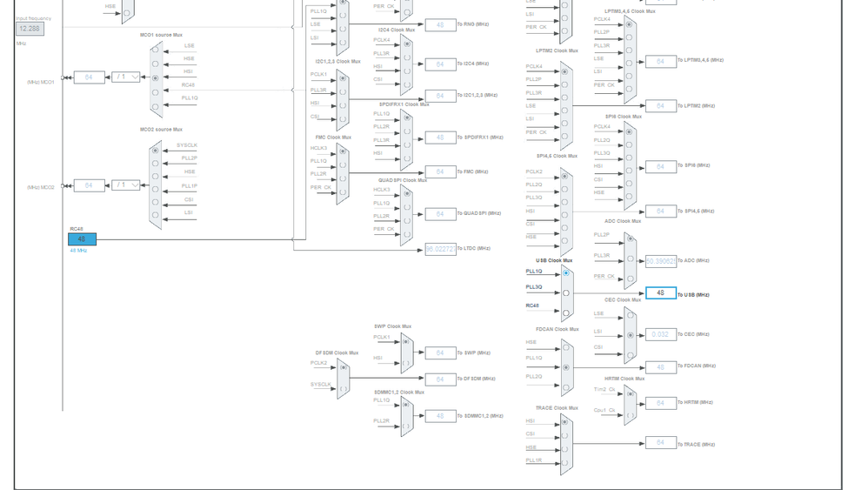868x490 pixels.
Task: Click the MCO2 output 64 value box
Action: click(89, 185)
